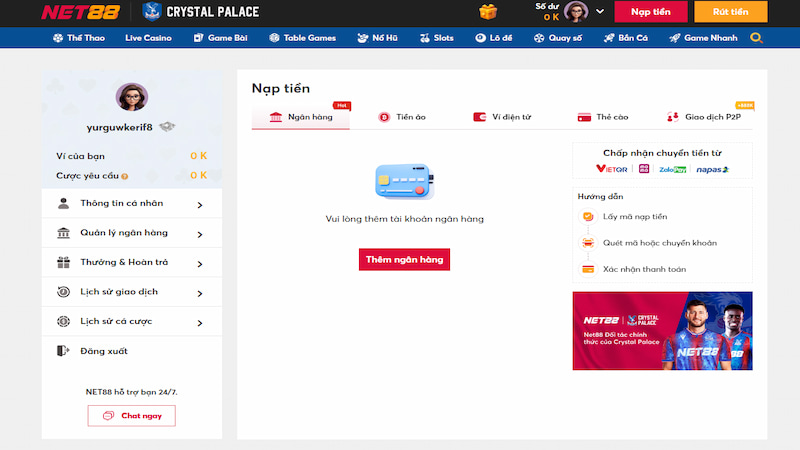800x450 pixels.
Task: Expand the Lịch sử cá cược chevron
Action: 200,323
